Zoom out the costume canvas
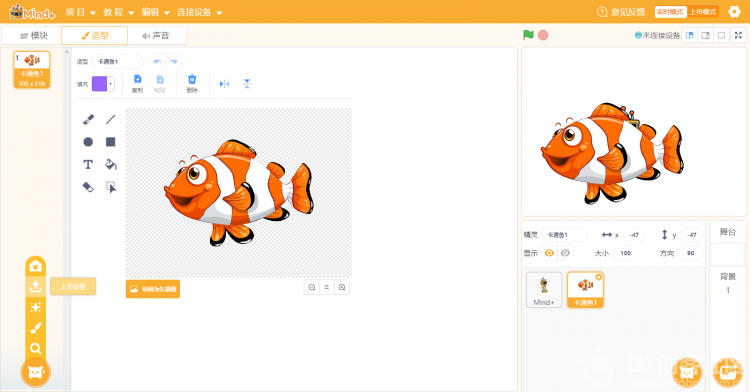The height and width of the screenshot is (392, 750). coord(312,287)
